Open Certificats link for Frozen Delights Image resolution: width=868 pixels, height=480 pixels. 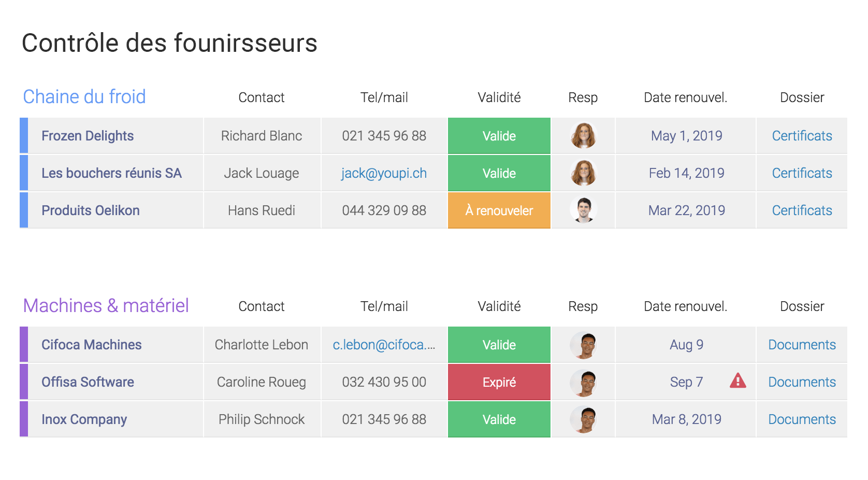click(x=802, y=136)
